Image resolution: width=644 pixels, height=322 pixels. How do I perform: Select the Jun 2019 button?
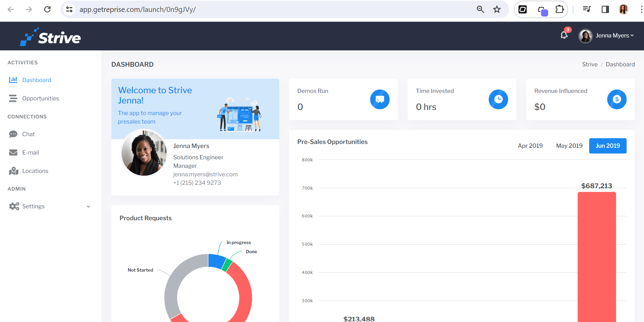(x=608, y=146)
